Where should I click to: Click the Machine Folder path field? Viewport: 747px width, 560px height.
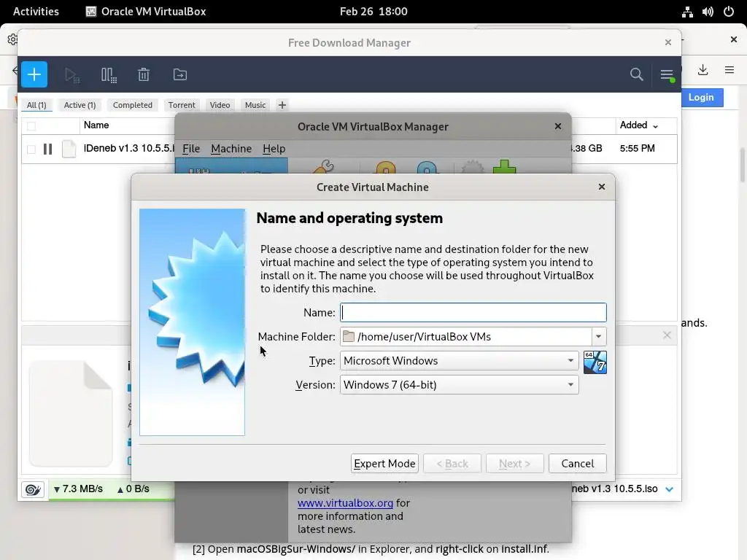(466, 337)
